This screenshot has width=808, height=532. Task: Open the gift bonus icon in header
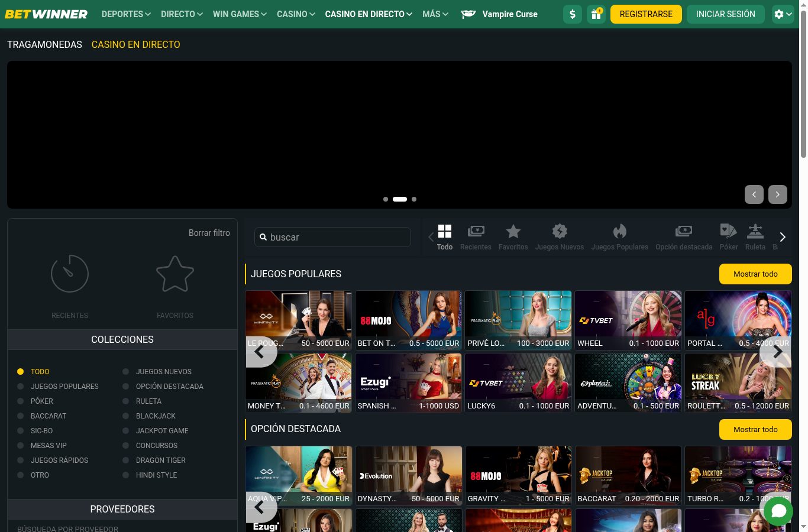click(596, 14)
